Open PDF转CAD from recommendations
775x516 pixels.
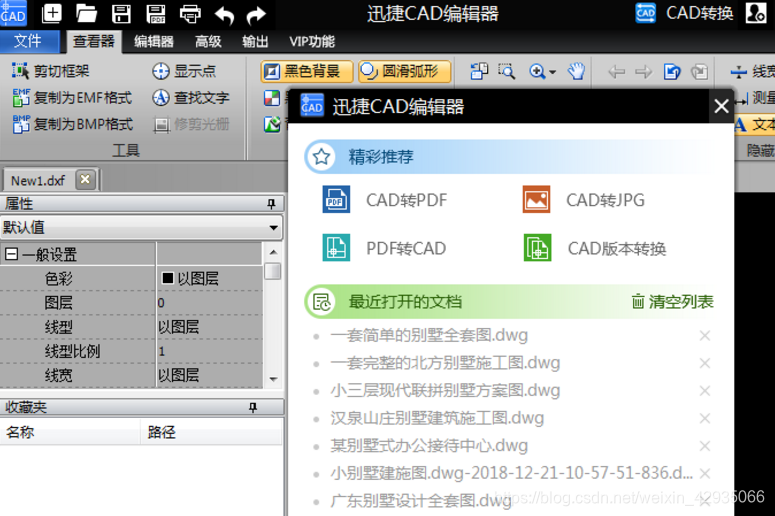click(384, 248)
